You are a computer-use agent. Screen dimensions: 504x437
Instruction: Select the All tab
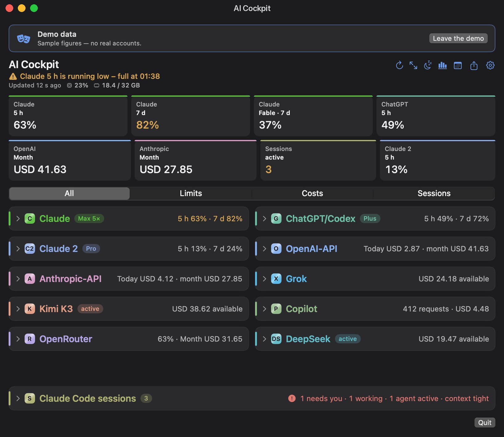(69, 193)
